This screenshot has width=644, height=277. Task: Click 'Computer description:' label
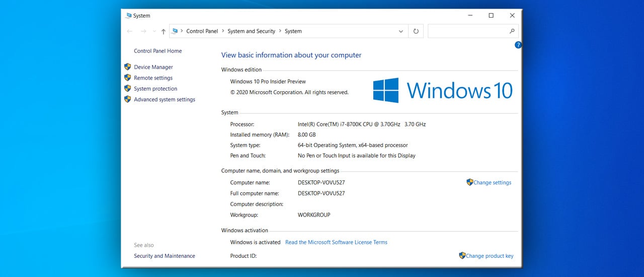coord(257,204)
